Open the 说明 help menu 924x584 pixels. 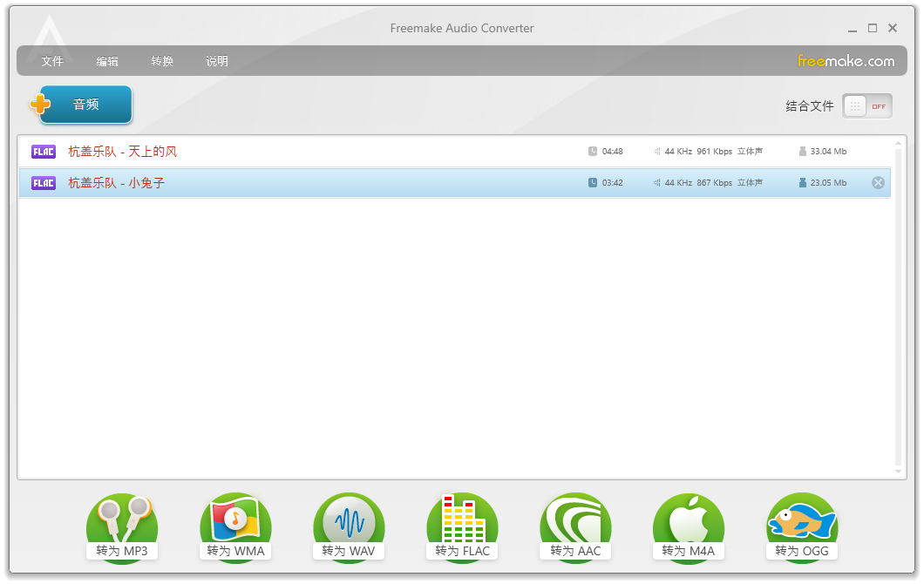tap(217, 61)
